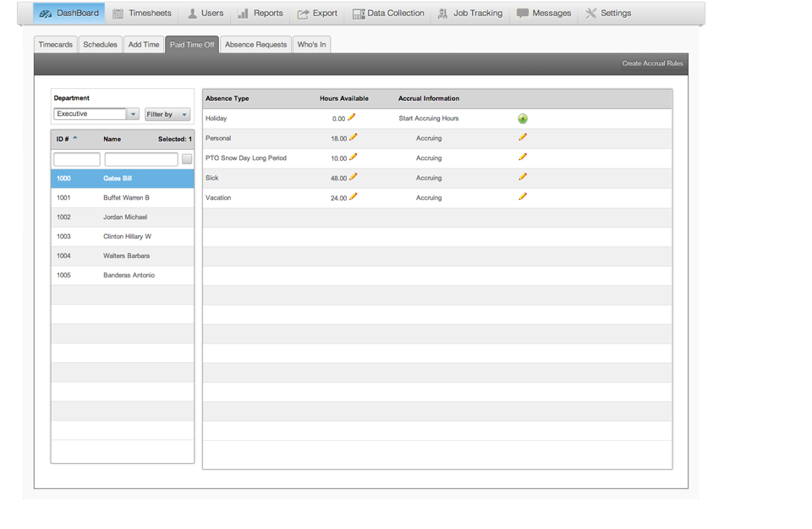The height and width of the screenshot is (529, 812).
Task: Click the Name filter text field
Action: 141,159
